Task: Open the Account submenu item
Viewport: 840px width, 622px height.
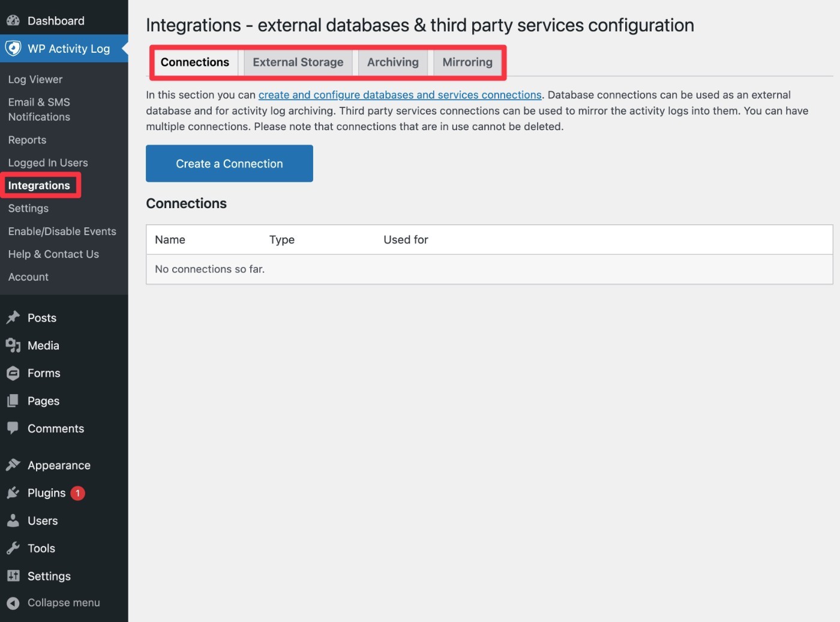Action: coord(28,277)
